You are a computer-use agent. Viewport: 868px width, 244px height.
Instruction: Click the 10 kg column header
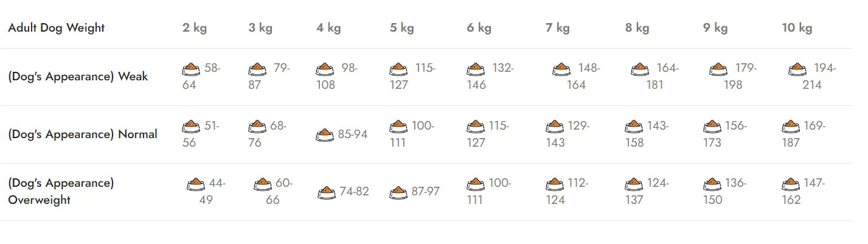pyautogui.click(x=797, y=27)
